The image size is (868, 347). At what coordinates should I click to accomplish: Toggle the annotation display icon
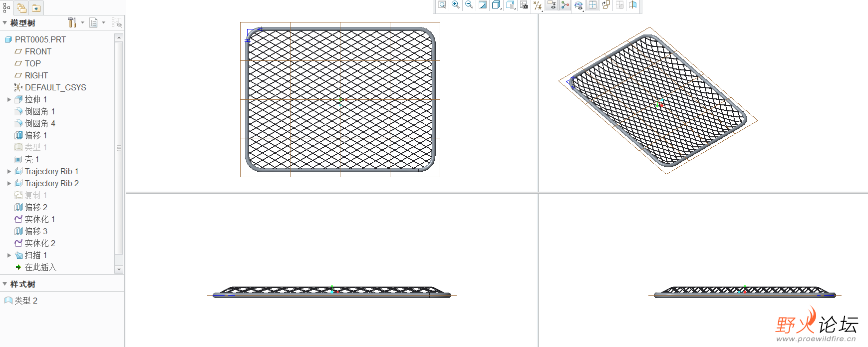(x=552, y=5)
